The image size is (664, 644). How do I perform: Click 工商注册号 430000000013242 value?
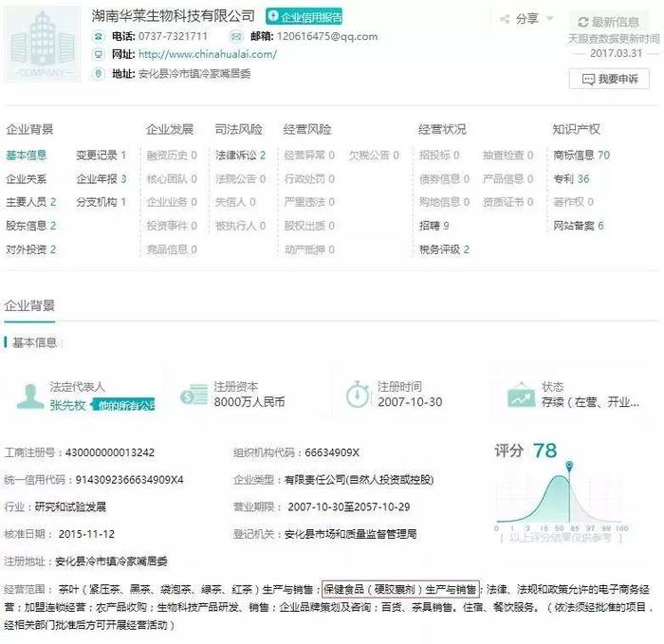coord(109,452)
